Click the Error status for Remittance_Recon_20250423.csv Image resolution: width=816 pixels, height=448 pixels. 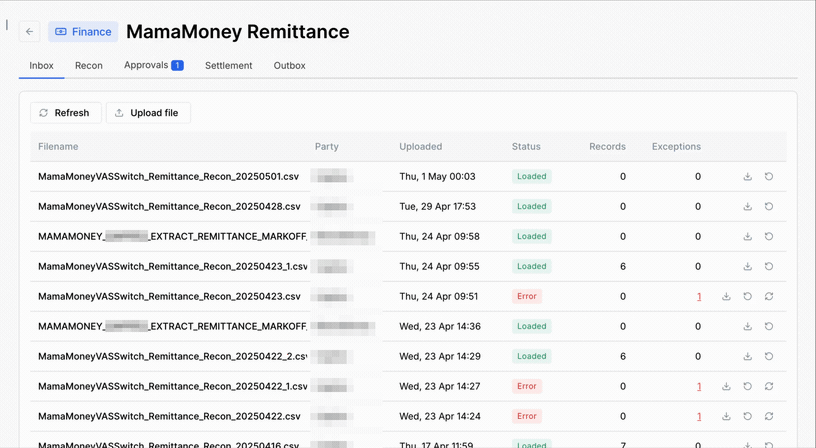[x=527, y=297]
